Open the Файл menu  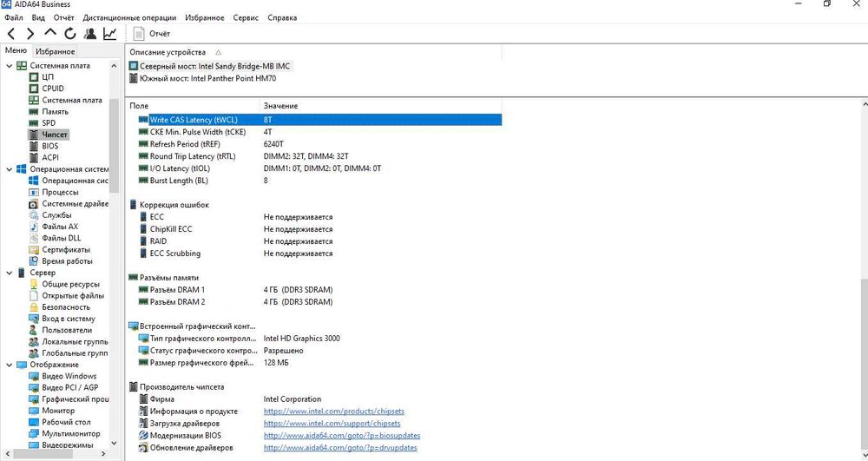(x=14, y=17)
